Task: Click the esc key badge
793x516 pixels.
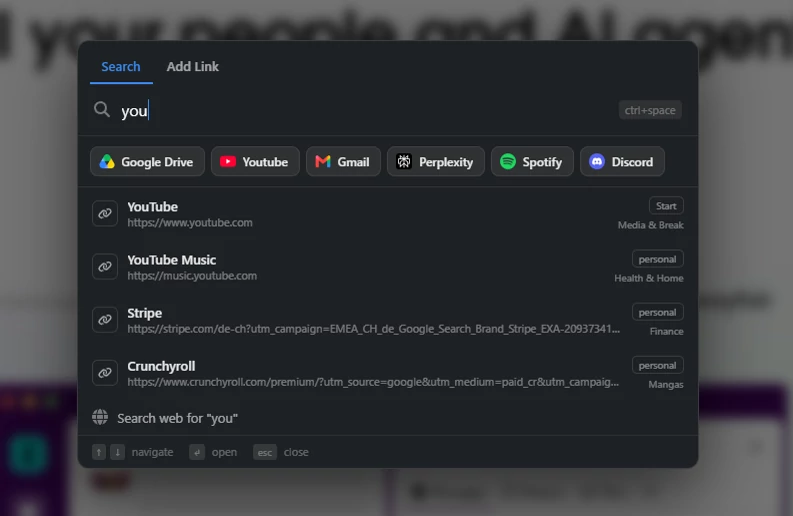Action: [x=265, y=452]
